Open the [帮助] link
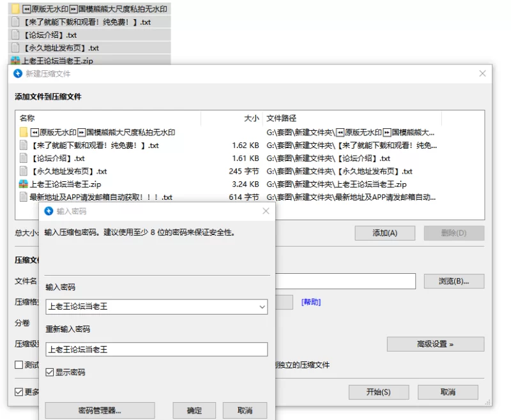 click(x=311, y=302)
